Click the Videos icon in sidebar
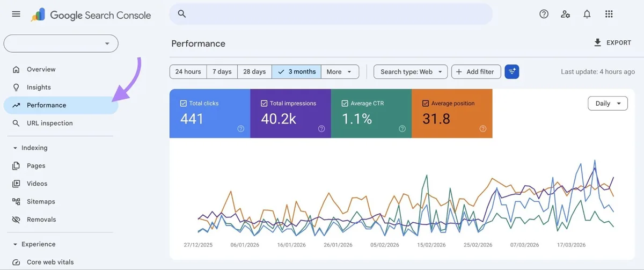The image size is (644, 270). pos(16,184)
